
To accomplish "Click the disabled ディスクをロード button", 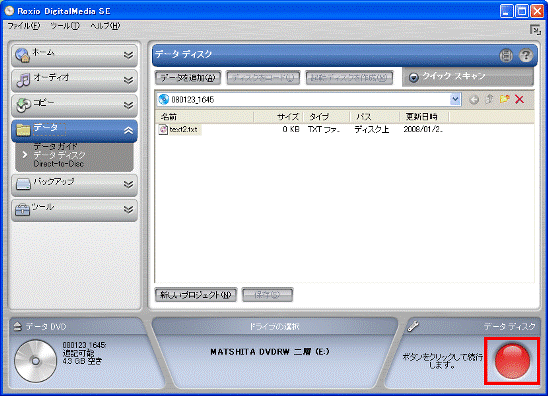I will [x=263, y=78].
